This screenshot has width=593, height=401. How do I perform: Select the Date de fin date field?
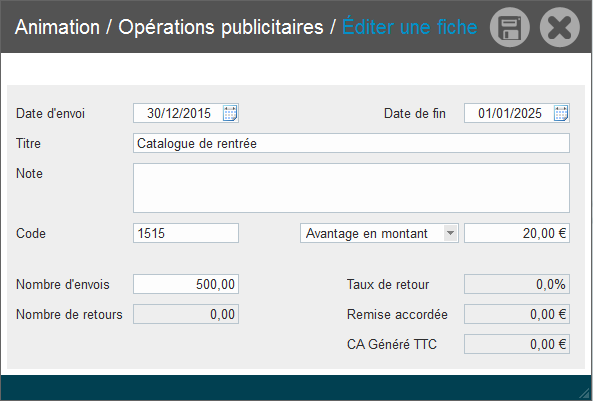pos(517,113)
